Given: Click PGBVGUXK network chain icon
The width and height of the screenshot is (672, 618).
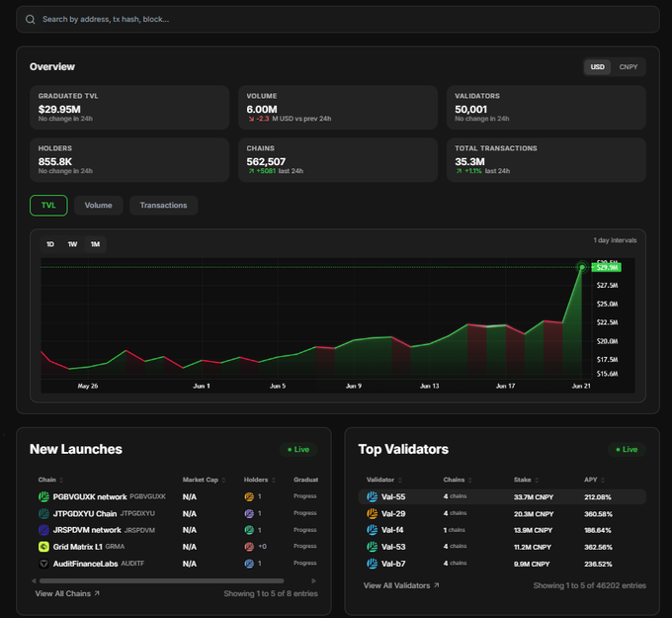Looking at the screenshot, I should (43, 496).
